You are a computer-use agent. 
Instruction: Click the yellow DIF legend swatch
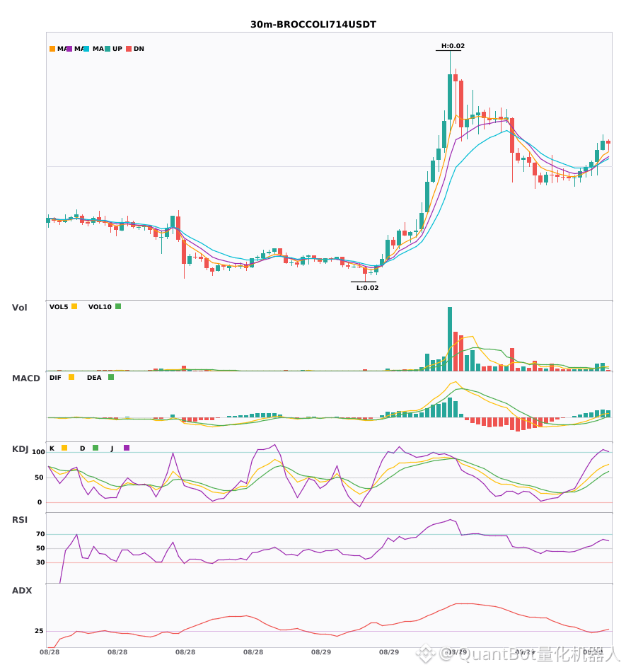[x=71, y=377]
